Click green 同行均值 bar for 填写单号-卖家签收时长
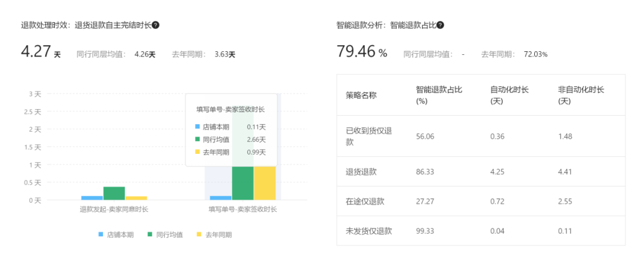 [x=243, y=183]
